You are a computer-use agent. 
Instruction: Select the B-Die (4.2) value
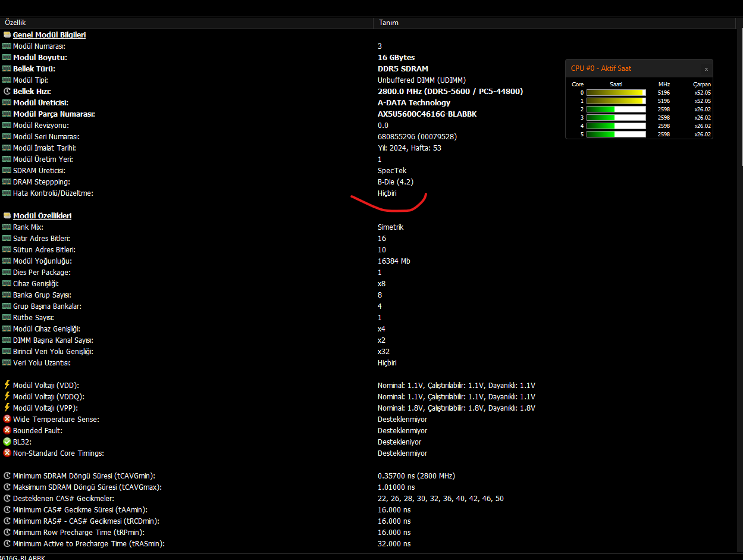pos(396,182)
